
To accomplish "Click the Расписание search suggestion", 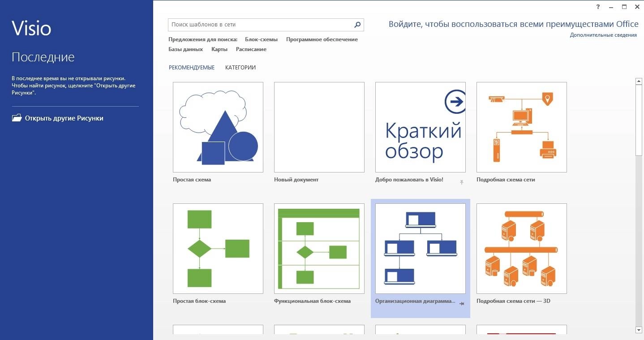I will click(x=251, y=49).
